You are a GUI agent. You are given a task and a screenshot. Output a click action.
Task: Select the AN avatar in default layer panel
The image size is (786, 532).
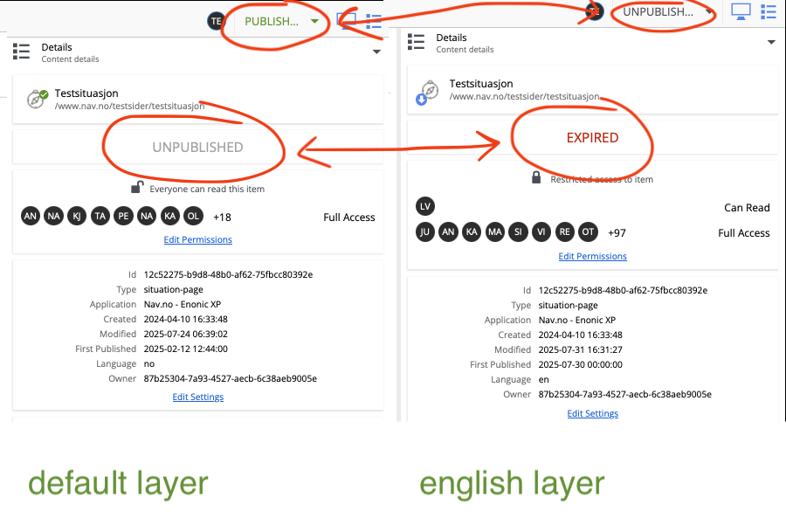30,216
